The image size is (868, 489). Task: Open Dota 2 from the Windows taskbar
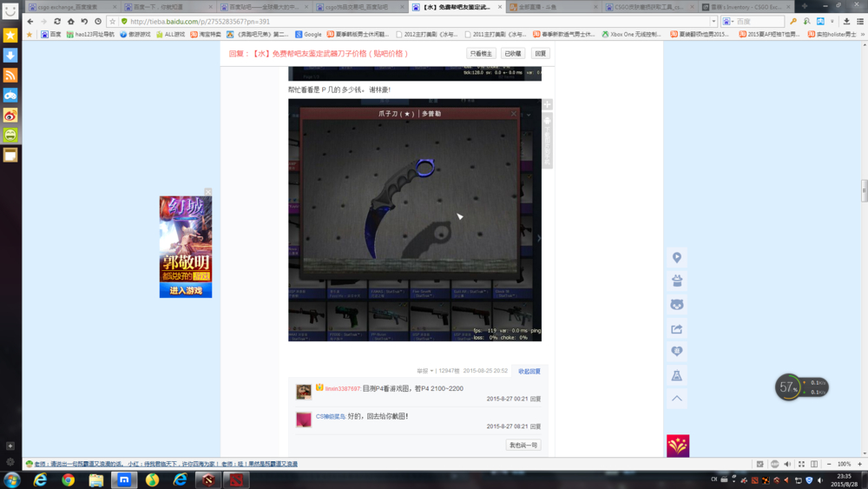[x=236, y=480]
